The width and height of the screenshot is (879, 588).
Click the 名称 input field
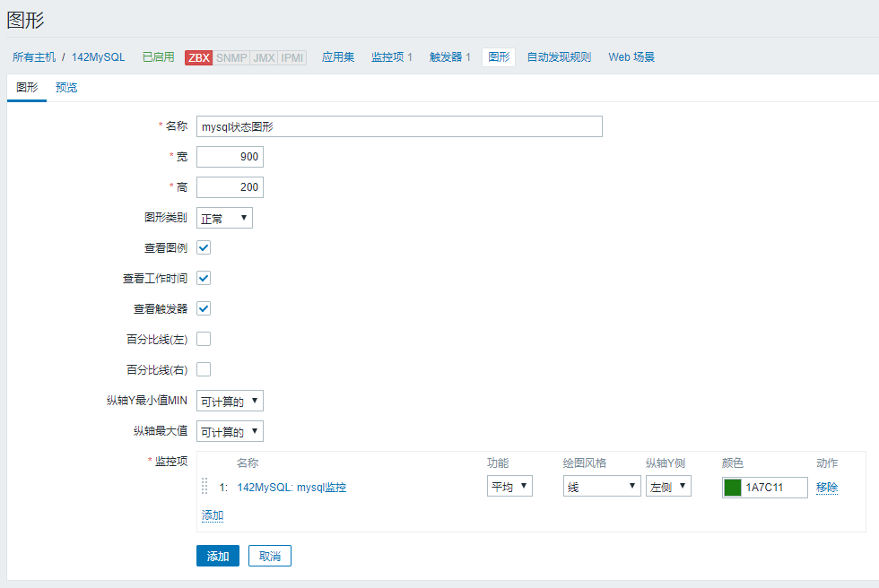pyautogui.click(x=399, y=126)
